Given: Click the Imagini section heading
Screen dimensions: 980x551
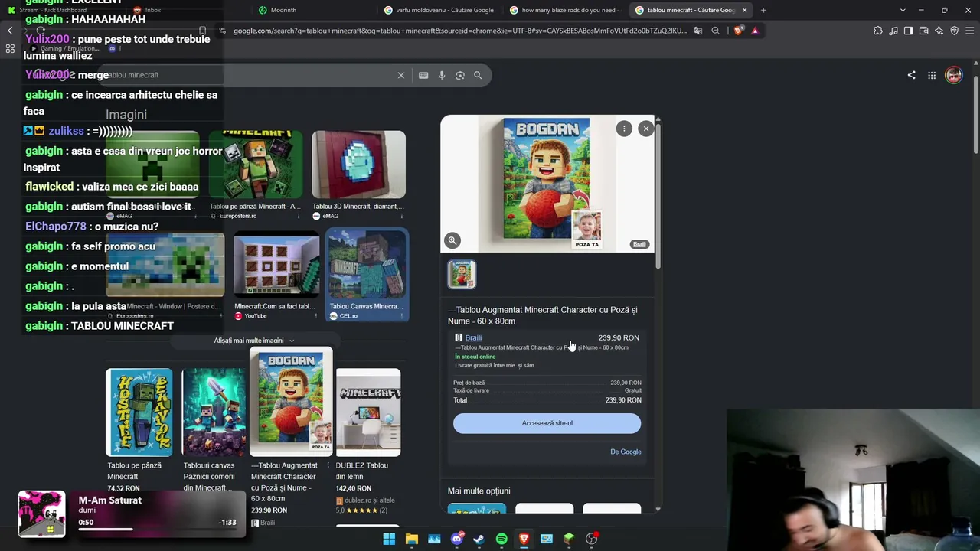Looking at the screenshot, I should (x=126, y=114).
